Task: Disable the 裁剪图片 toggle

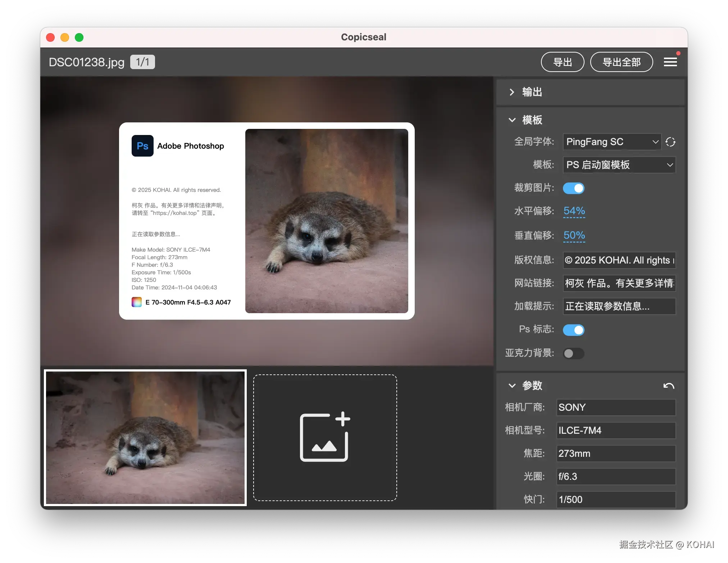Action: coord(573,188)
